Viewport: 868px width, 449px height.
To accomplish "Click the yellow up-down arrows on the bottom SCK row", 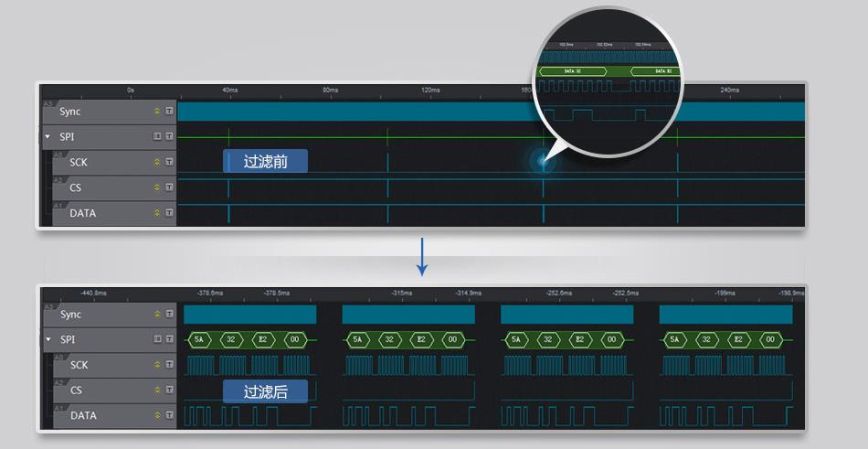I will click(x=156, y=365).
